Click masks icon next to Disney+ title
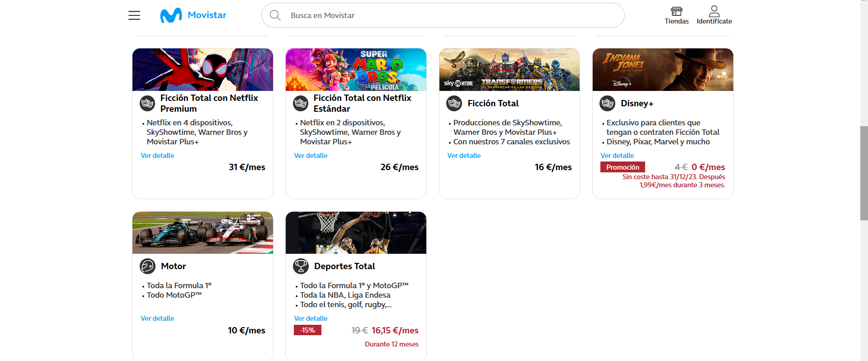 point(607,104)
